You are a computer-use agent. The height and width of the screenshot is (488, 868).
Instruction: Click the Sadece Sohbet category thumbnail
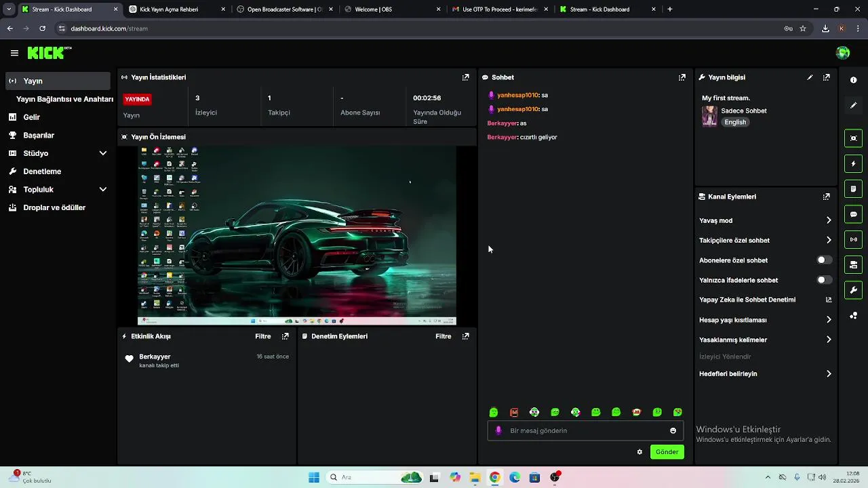[709, 116]
